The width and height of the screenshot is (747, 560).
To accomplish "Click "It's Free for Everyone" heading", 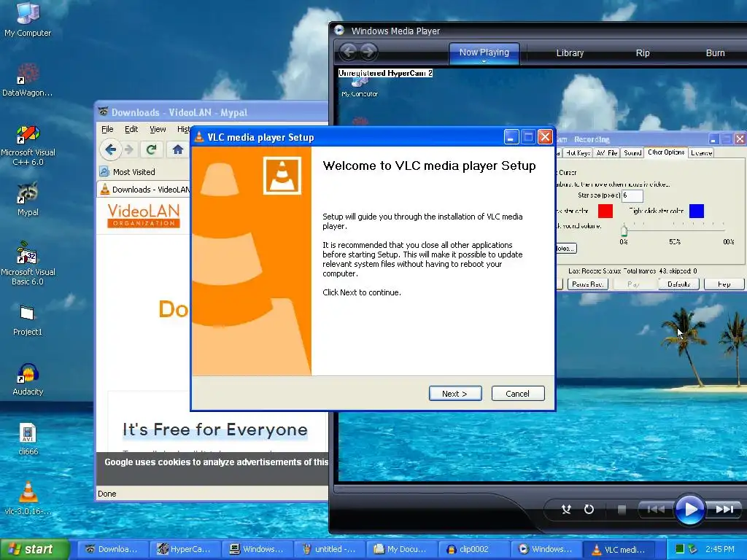I will click(x=215, y=429).
